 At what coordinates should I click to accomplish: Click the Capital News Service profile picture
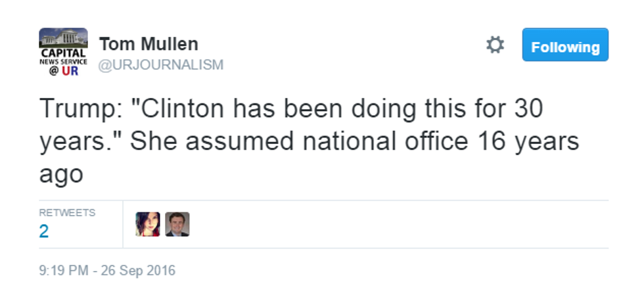63,52
